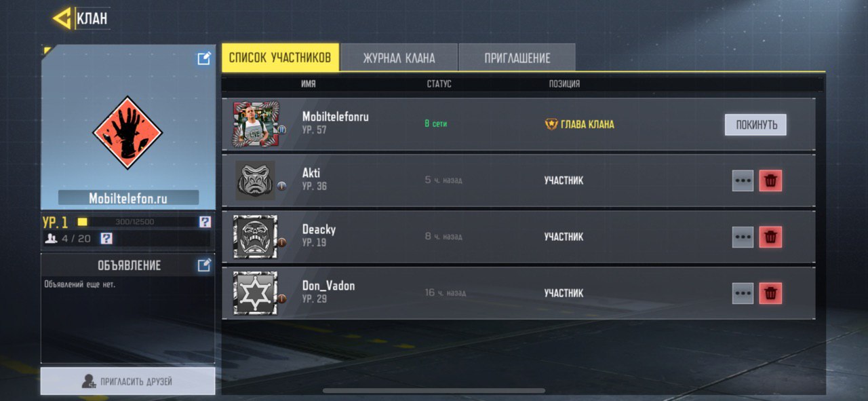
Task: Click the clan experience progress bar
Action: [137, 222]
